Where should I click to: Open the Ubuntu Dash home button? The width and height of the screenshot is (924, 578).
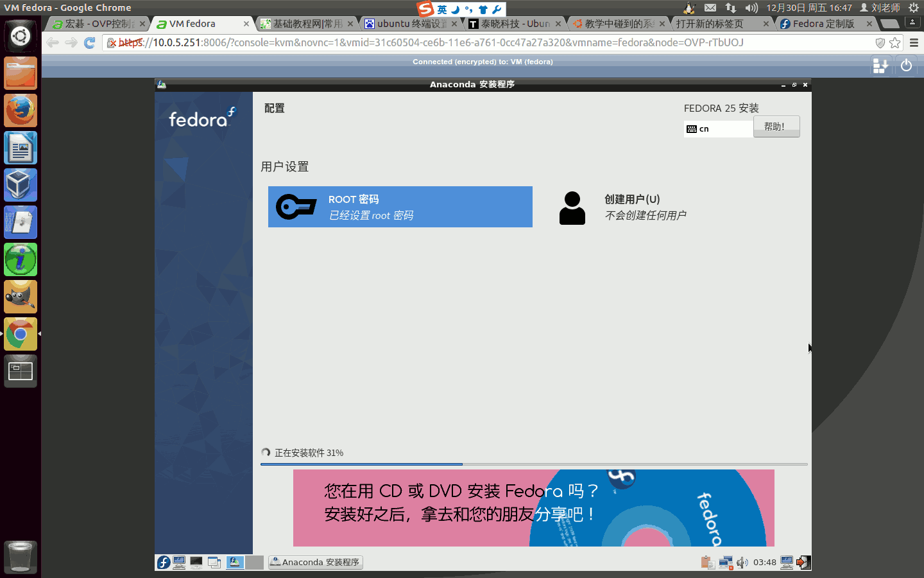coord(21,36)
